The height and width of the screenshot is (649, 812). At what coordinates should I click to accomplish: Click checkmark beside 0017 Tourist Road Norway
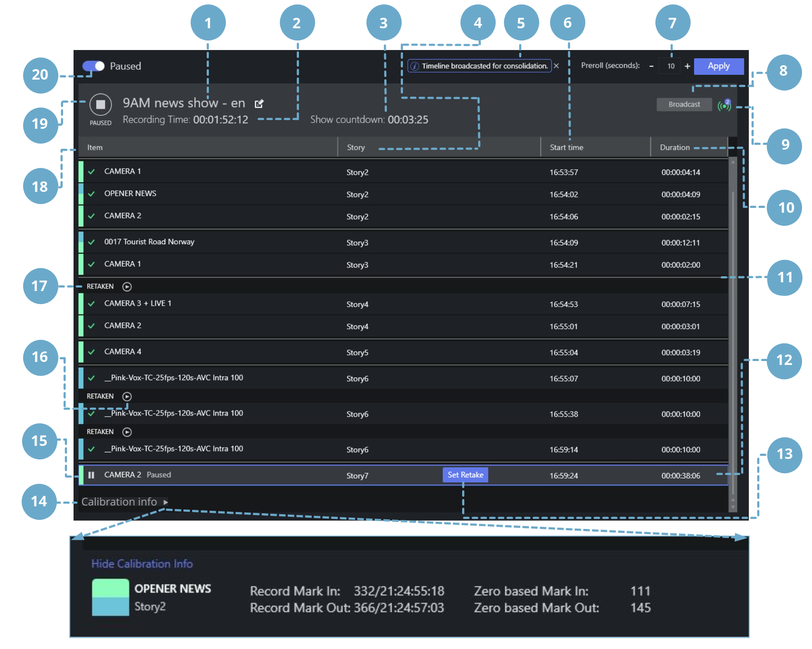click(91, 242)
